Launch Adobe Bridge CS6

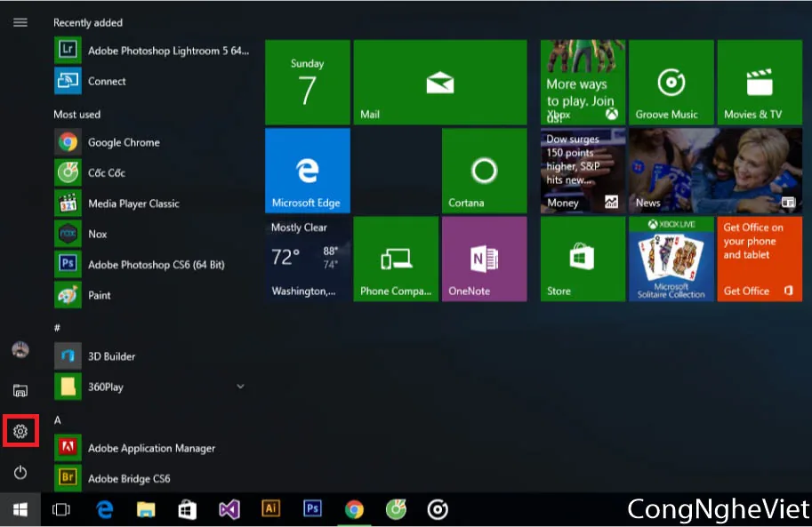click(152, 478)
